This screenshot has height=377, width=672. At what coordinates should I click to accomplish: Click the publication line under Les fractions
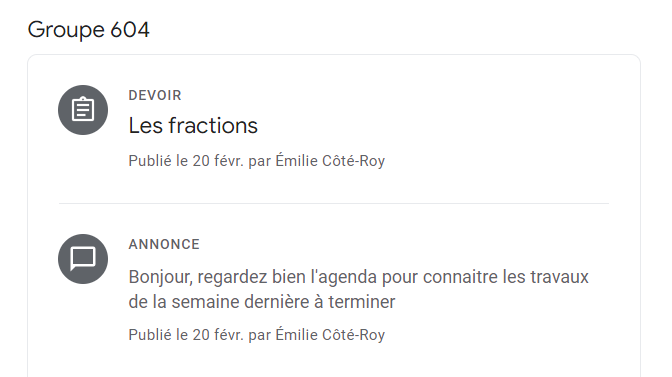click(257, 161)
